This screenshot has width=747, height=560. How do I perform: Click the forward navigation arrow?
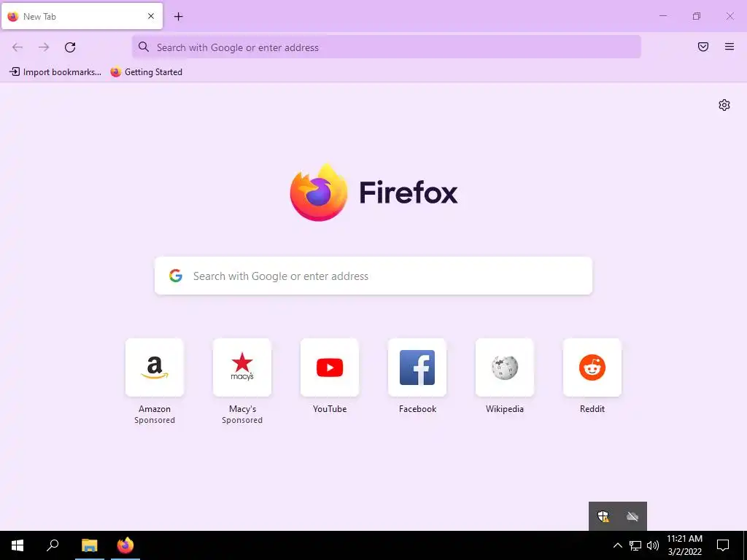[x=44, y=47]
